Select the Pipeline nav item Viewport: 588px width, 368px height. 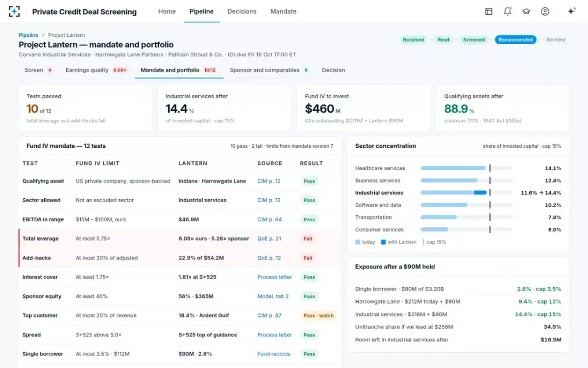[x=201, y=11]
